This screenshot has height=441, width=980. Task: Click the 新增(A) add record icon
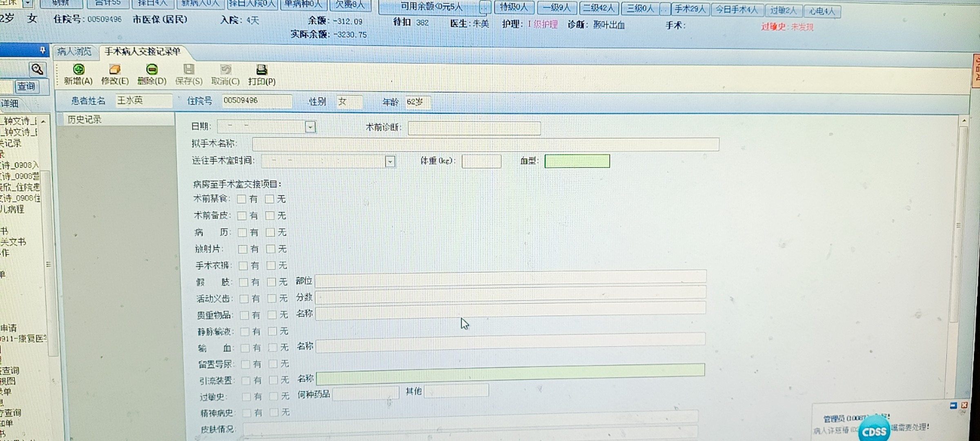78,70
